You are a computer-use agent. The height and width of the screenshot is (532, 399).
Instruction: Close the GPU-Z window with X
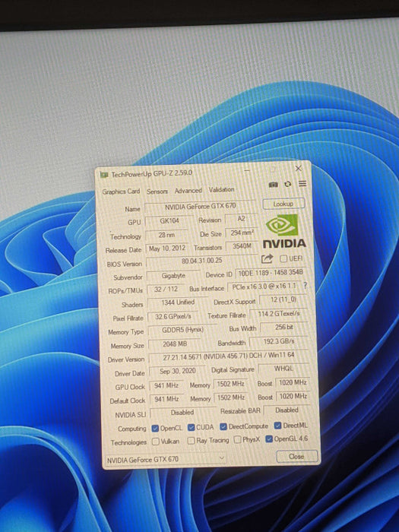tap(298, 168)
